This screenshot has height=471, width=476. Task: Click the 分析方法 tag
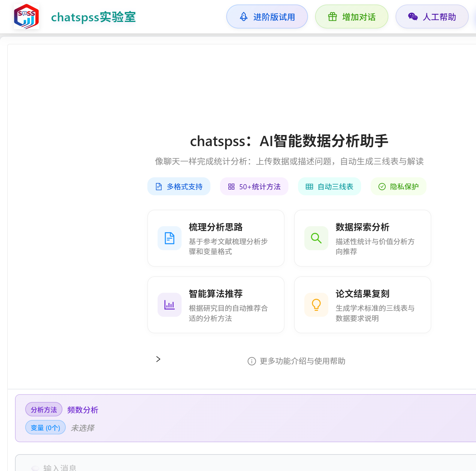44,409
